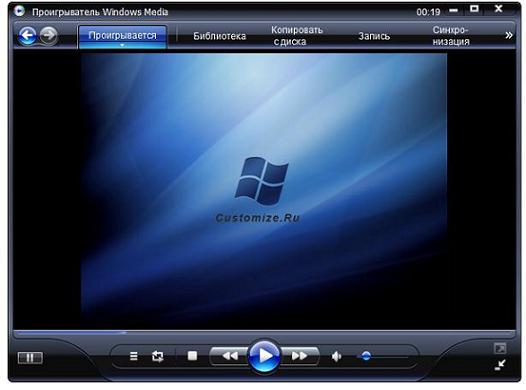Image resolution: width=526 pixels, height=390 pixels.
Task: Show more tabs via double chevron
Action: pos(509,35)
